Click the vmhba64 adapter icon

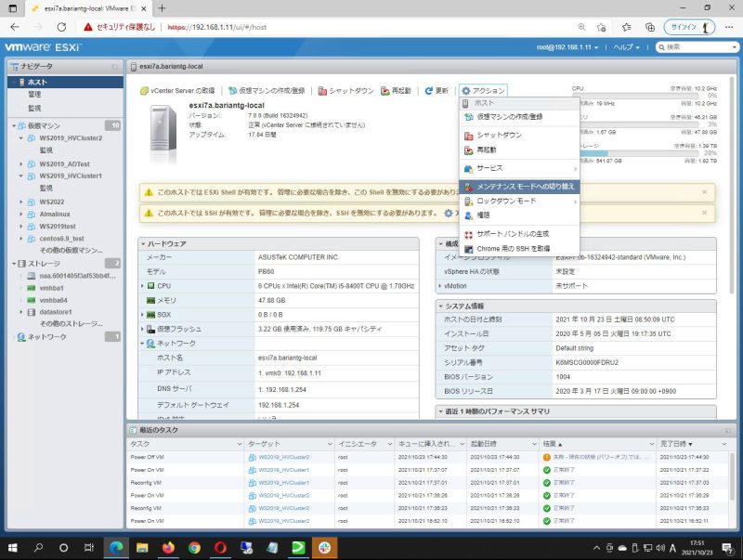32,300
